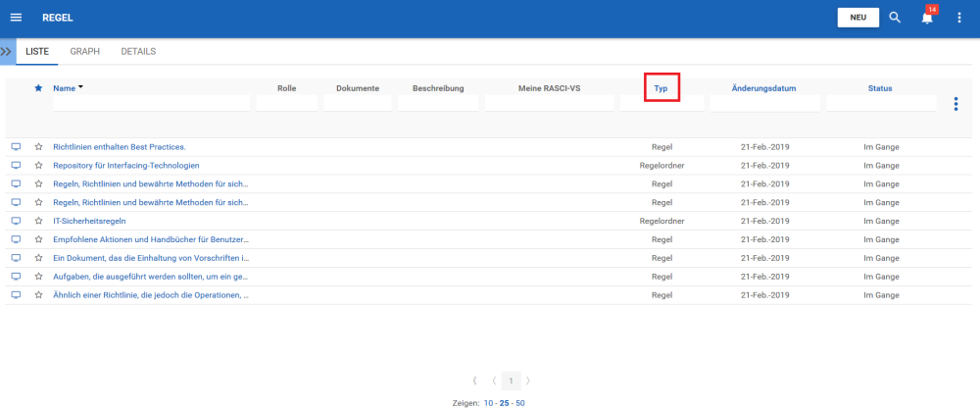Click monitor icon for Empfohlene Aktionen row

coord(17,238)
